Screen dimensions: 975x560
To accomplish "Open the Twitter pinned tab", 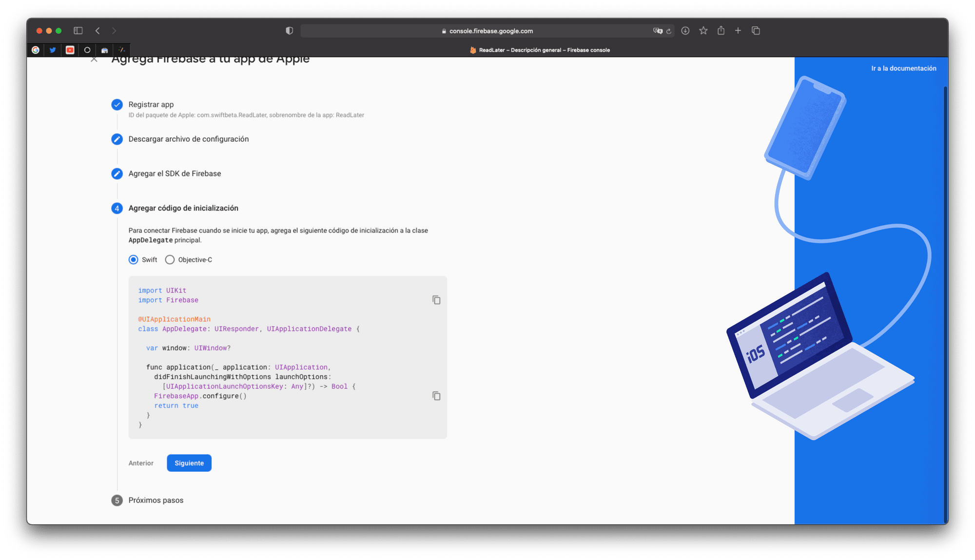I will click(x=53, y=50).
